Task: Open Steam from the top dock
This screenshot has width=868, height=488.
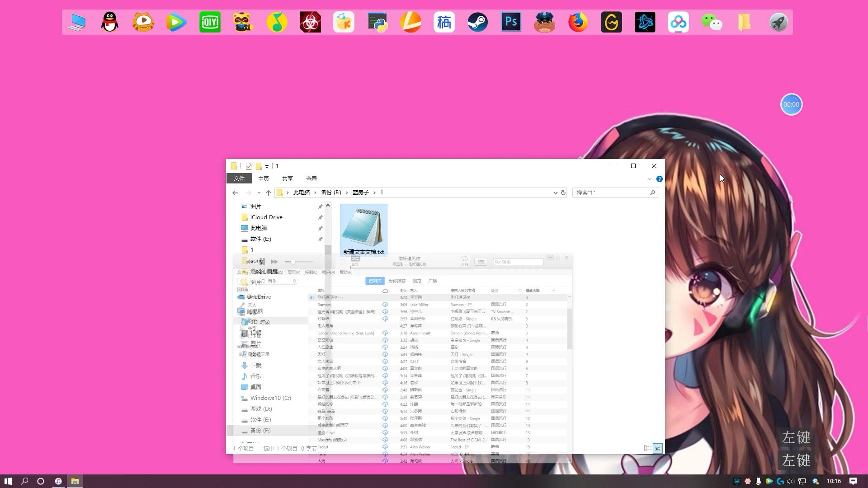Action: [x=477, y=22]
